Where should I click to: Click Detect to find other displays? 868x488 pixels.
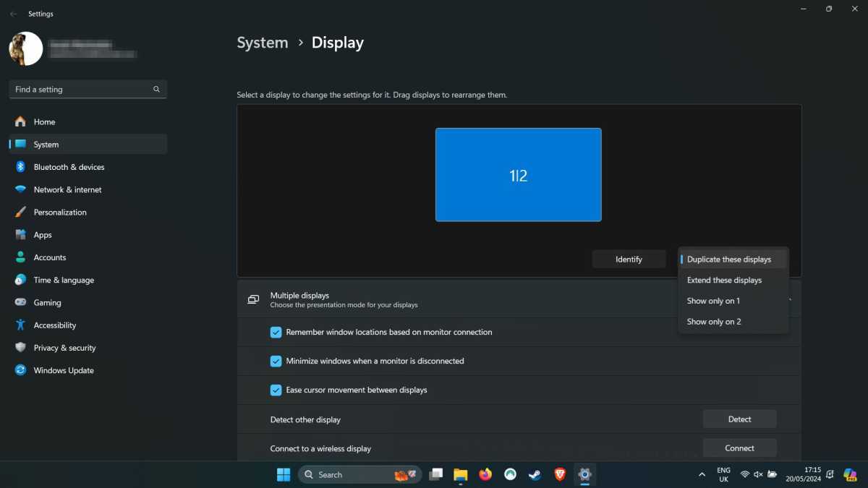pyautogui.click(x=739, y=419)
